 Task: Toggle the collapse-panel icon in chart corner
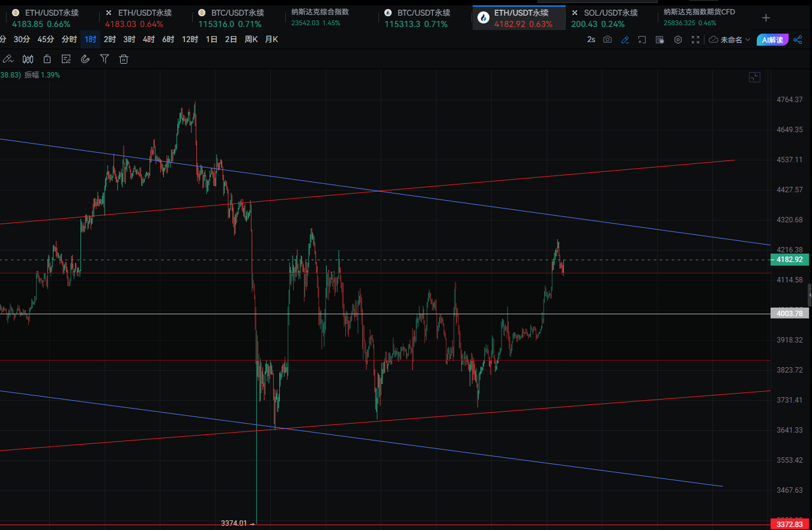[754, 77]
